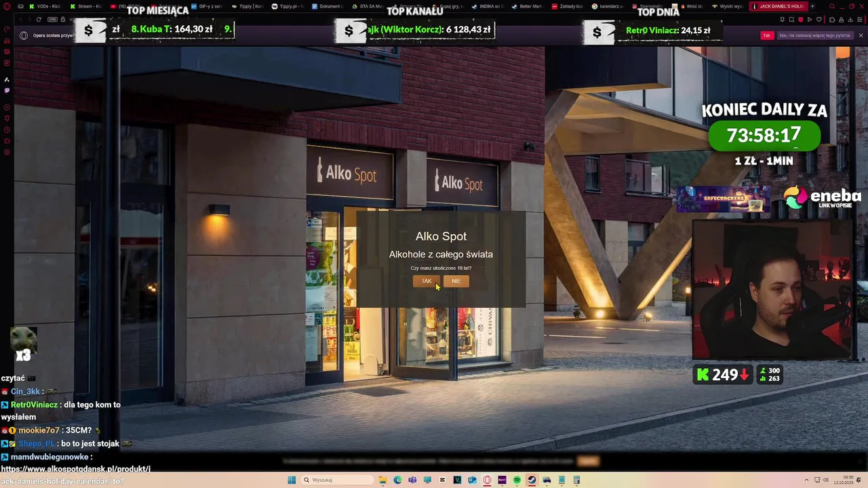
Task: Open Opera GX taskbar icon
Action: click(488, 480)
